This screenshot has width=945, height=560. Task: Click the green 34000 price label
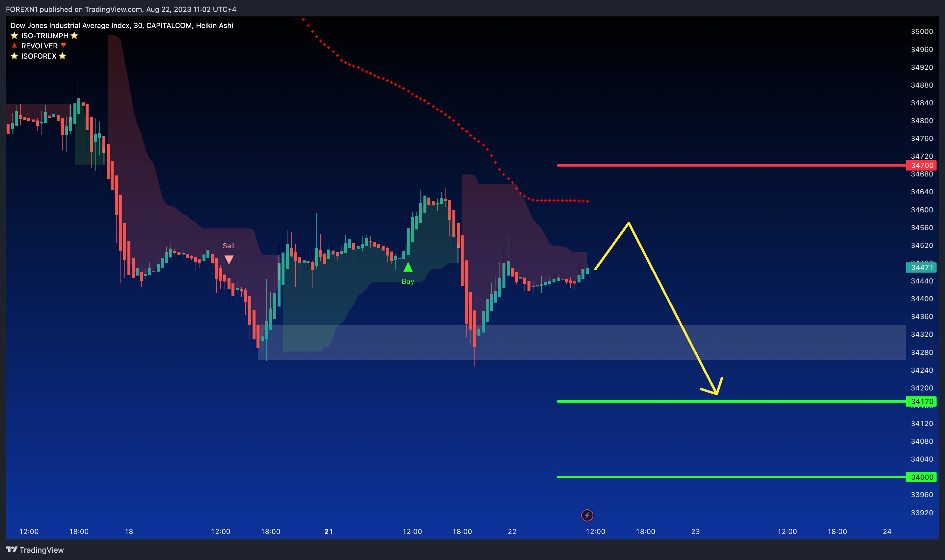coord(922,477)
